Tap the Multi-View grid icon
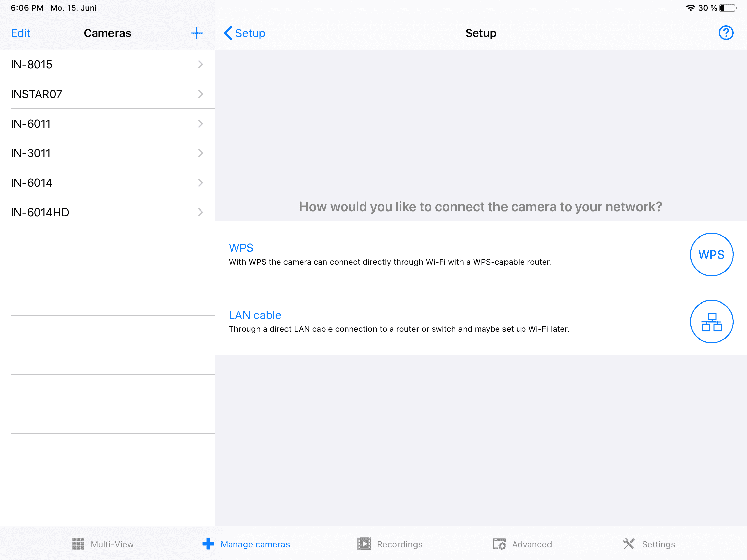The height and width of the screenshot is (560, 747). 78,544
